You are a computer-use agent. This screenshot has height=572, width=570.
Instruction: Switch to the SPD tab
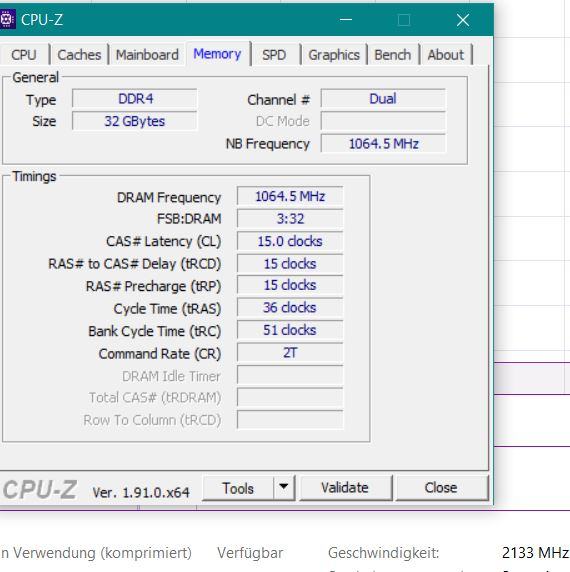274,55
